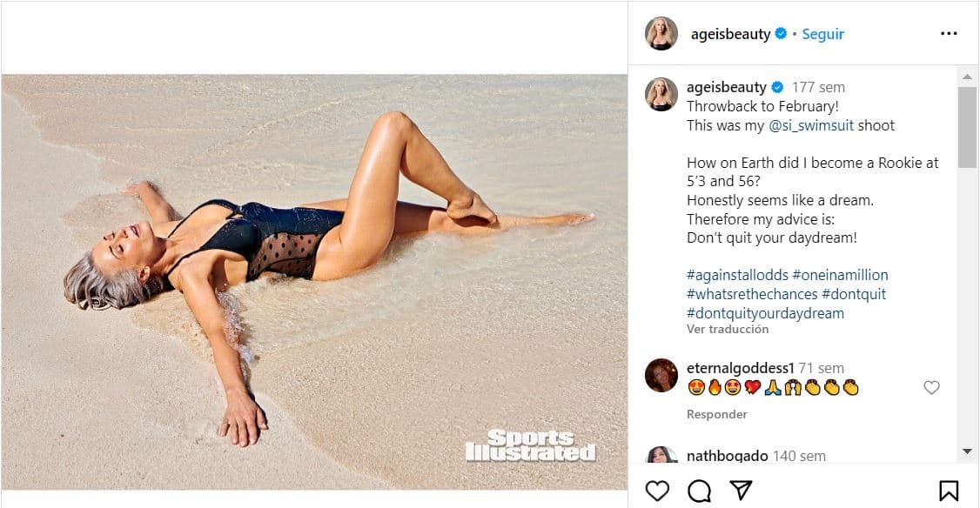The width and height of the screenshot is (980, 508).
Task: Open the three-dot more options menu
Action: (x=949, y=34)
